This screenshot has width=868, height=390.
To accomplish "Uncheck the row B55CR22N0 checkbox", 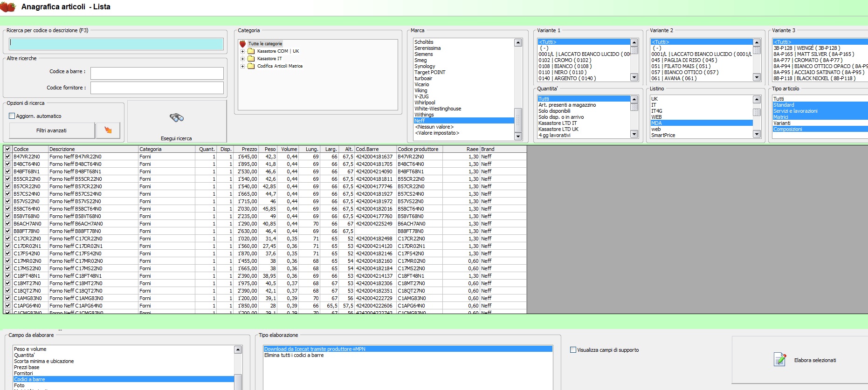I will point(7,179).
